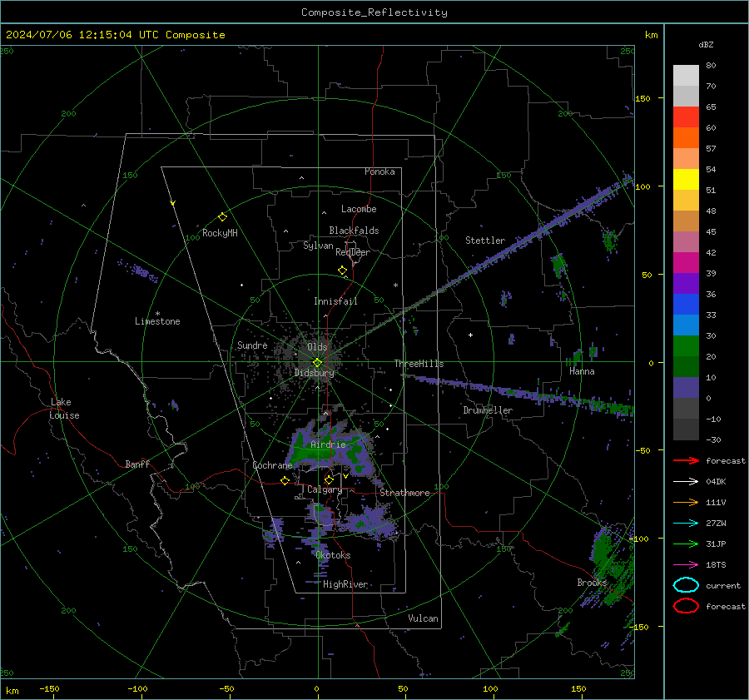Click the slate-purple 10 dBZ swatch

tap(686, 387)
